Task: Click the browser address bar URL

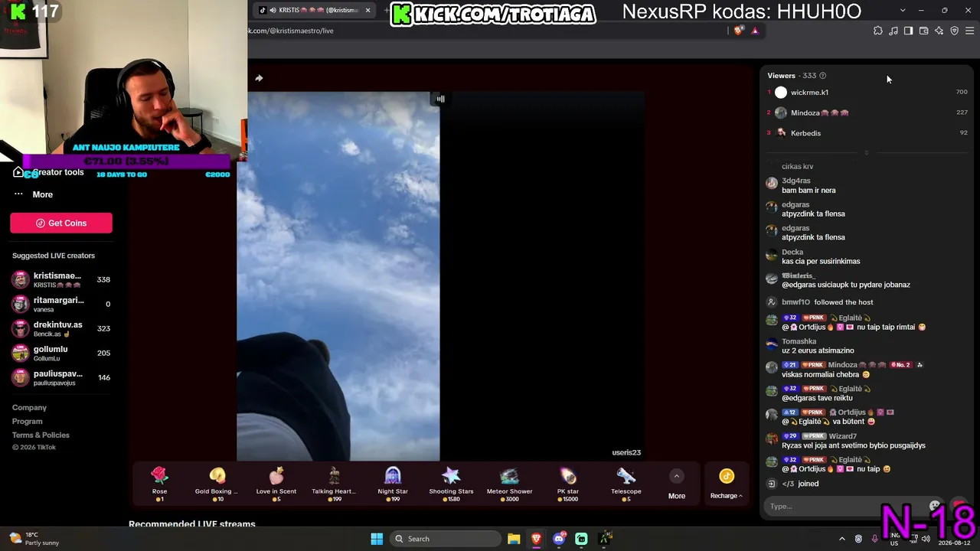Action: (x=291, y=31)
